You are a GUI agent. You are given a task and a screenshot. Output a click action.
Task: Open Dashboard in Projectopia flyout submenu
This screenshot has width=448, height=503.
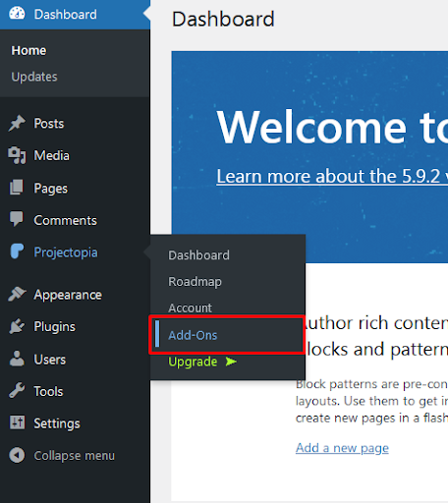pos(198,255)
